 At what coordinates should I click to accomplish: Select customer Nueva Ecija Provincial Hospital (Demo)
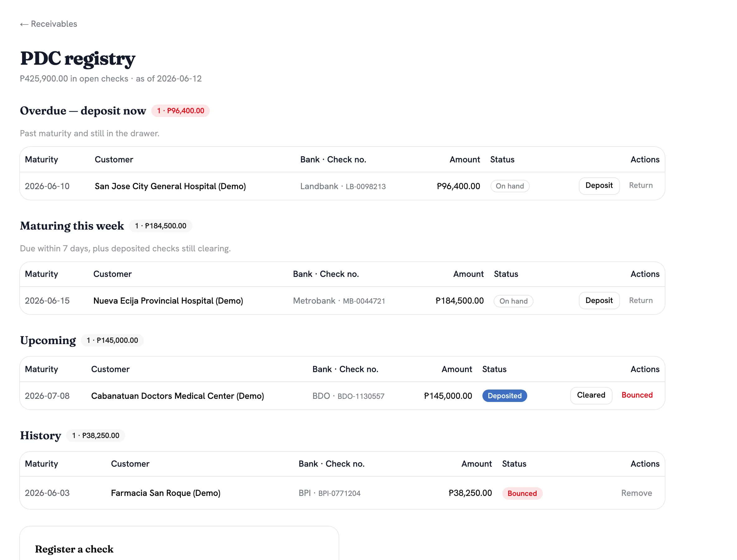coord(168,301)
